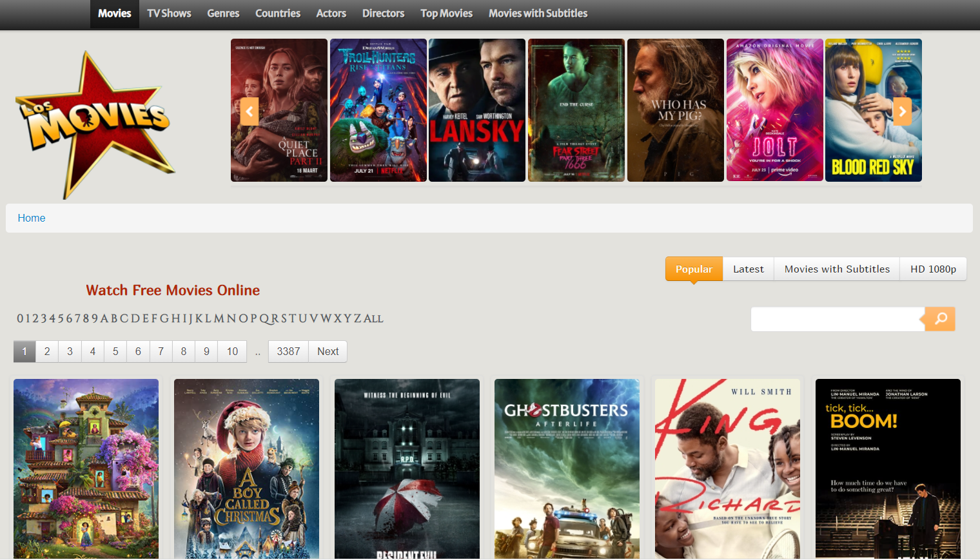Viewport: 980px width, 560px height.
Task: Filter movies starting with digit 0
Action: [x=20, y=318]
